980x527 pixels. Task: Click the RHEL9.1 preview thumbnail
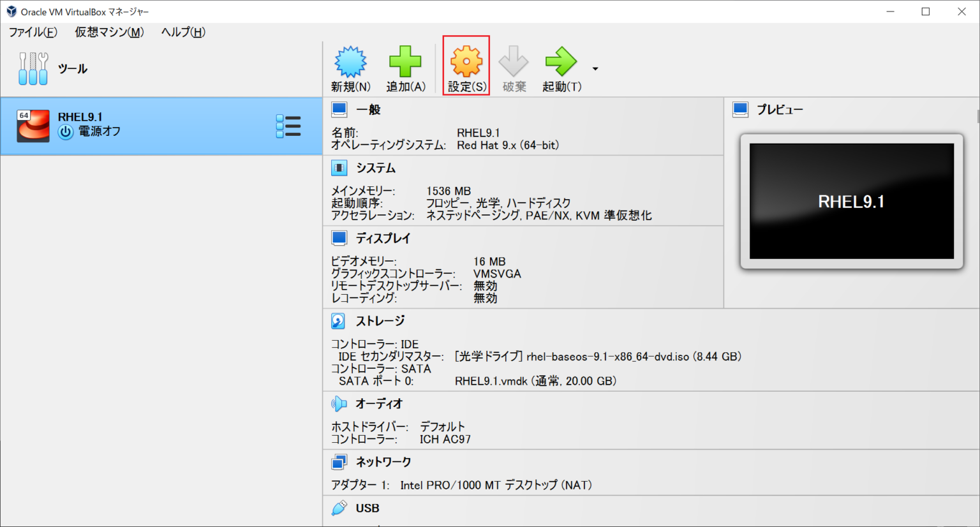click(x=851, y=200)
